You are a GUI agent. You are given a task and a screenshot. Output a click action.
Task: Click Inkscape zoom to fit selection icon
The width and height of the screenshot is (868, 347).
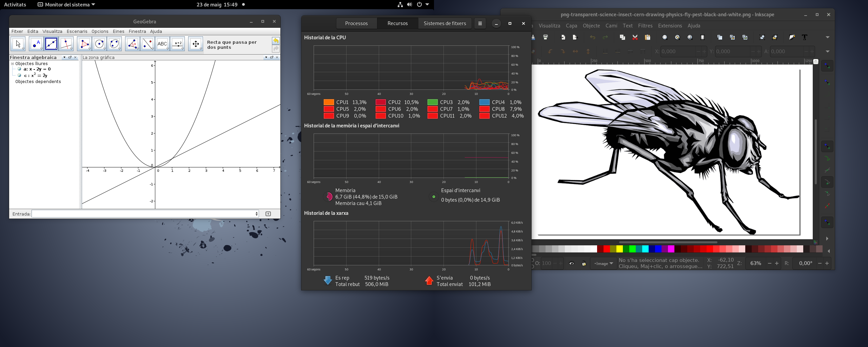pos(665,37)
